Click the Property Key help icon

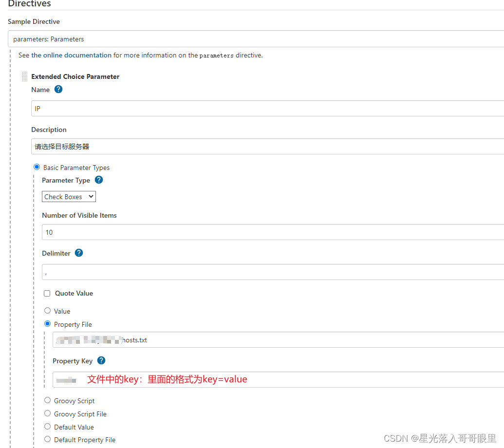[101, 360]
